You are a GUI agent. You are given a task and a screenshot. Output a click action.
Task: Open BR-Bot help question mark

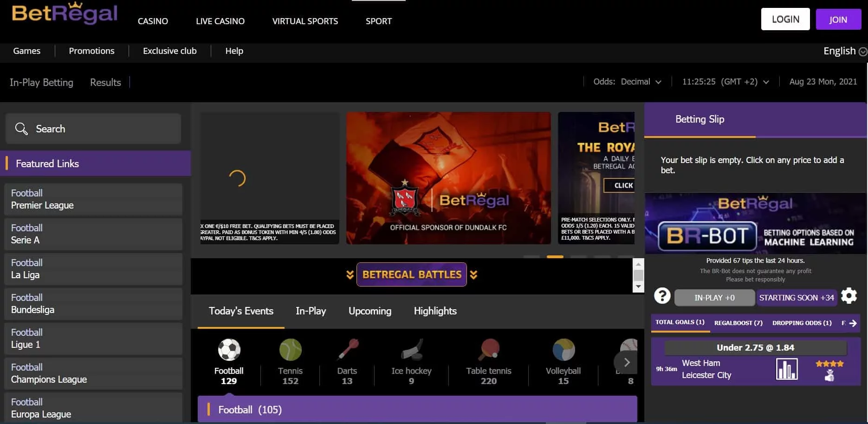pos(662,296)
